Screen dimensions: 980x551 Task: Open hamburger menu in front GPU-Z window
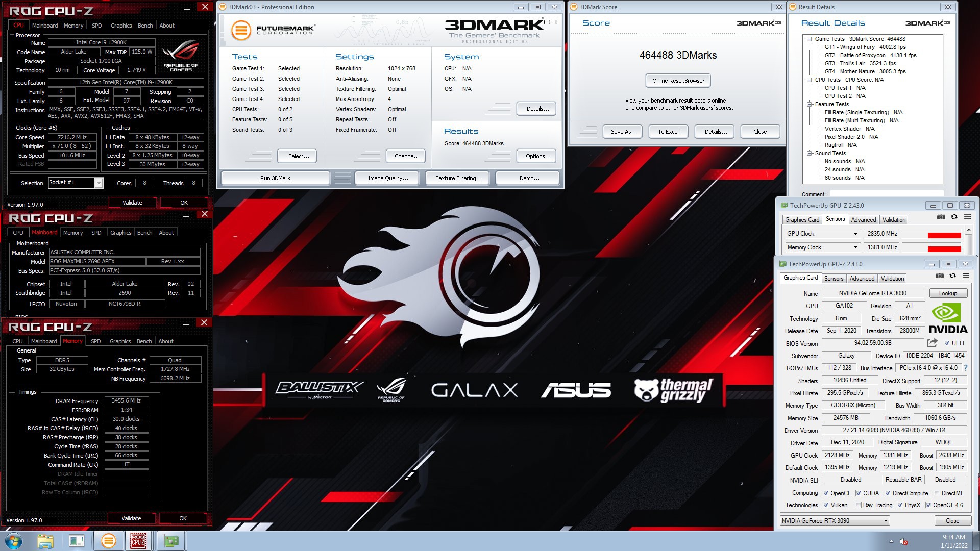click(966, 276)
